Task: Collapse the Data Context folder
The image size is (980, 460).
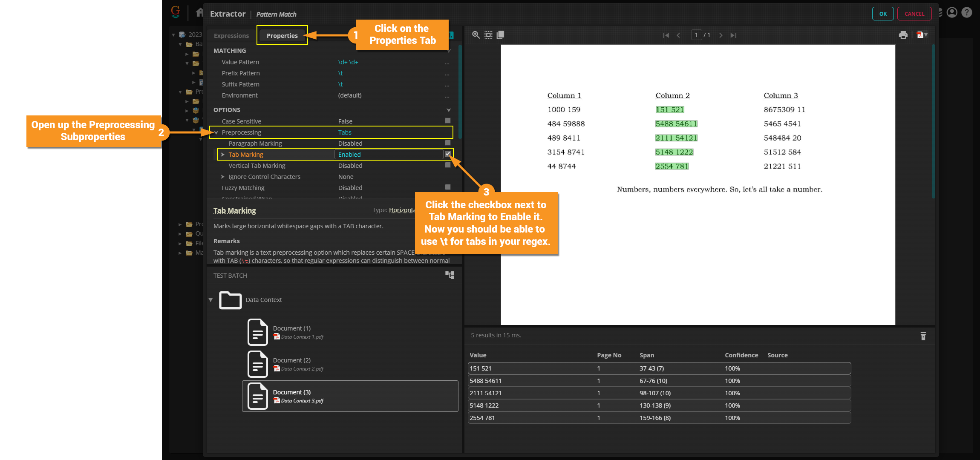Action: pos(210,300)
